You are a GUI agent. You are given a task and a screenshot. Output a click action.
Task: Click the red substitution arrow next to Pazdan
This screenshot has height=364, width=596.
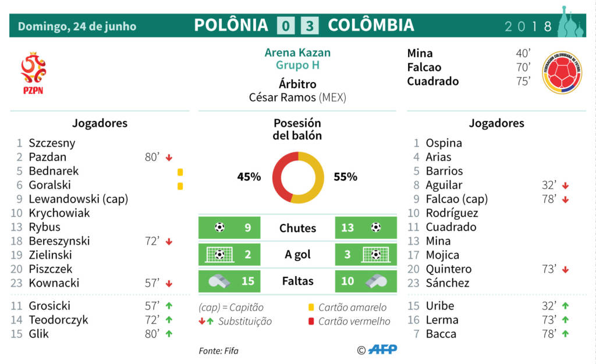169,158
